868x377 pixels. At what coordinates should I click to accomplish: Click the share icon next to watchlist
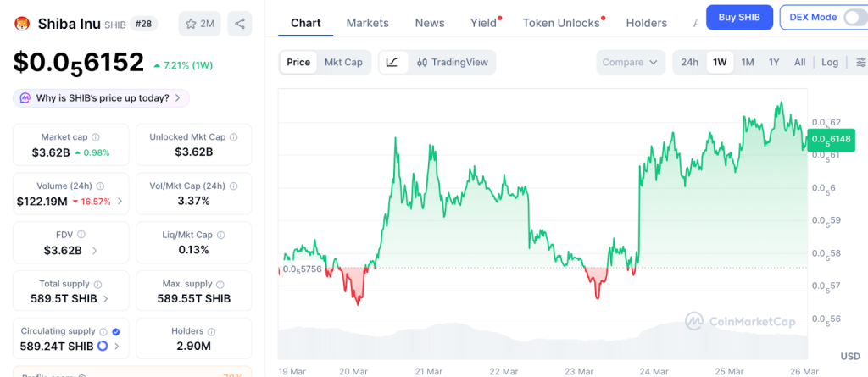(x=240, y=24)
